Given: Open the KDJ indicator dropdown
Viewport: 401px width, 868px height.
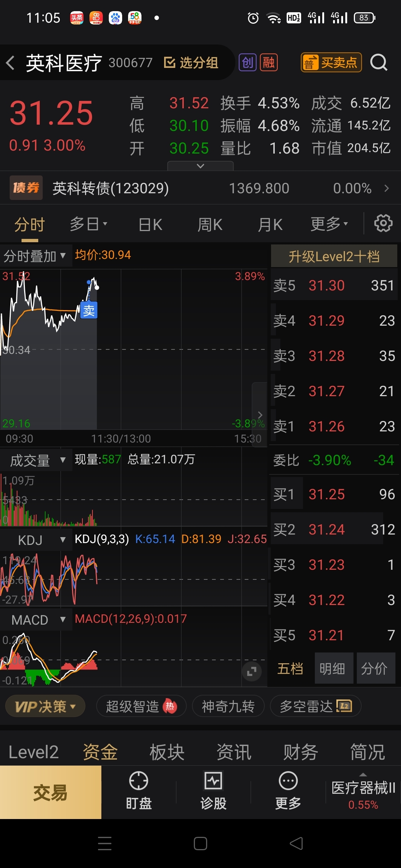Looking at the screenshot, I should (x=36, y=540).
